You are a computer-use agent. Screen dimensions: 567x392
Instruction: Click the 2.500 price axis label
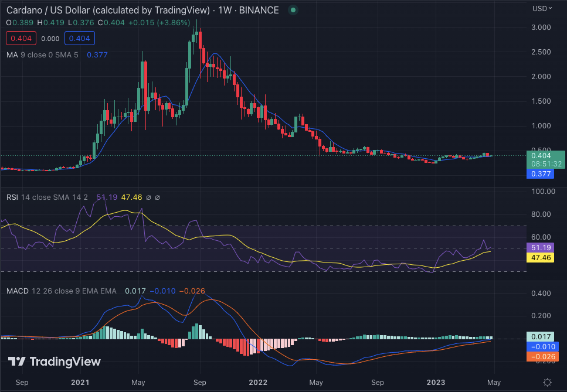click(541, 52)
